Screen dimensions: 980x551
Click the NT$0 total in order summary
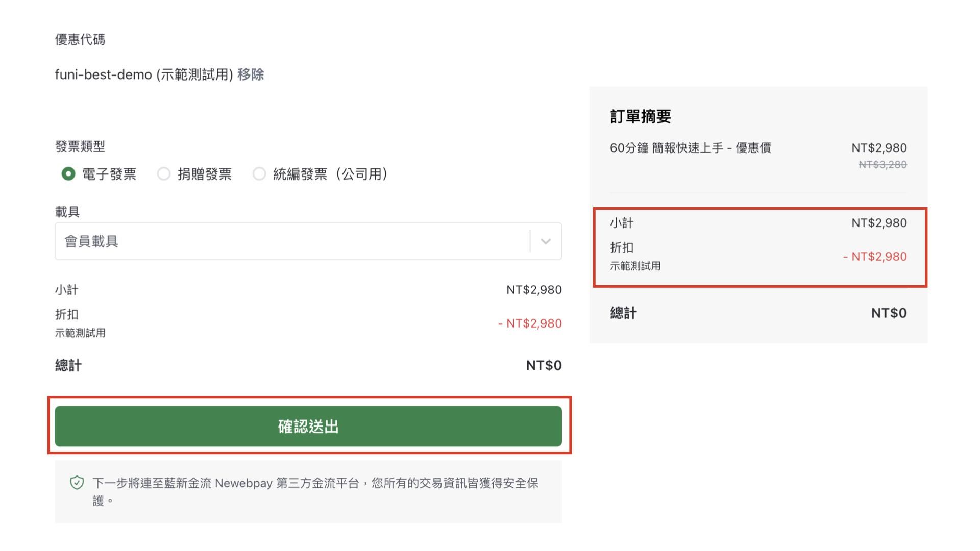889,313
